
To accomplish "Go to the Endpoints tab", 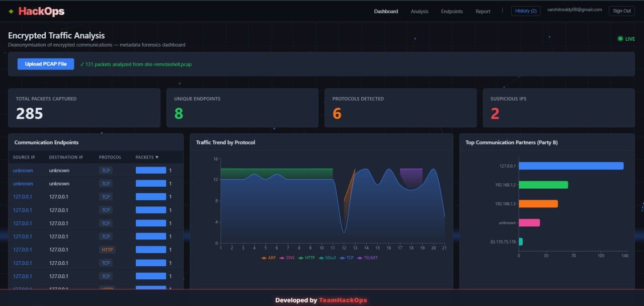I will [x=452, y=11].
